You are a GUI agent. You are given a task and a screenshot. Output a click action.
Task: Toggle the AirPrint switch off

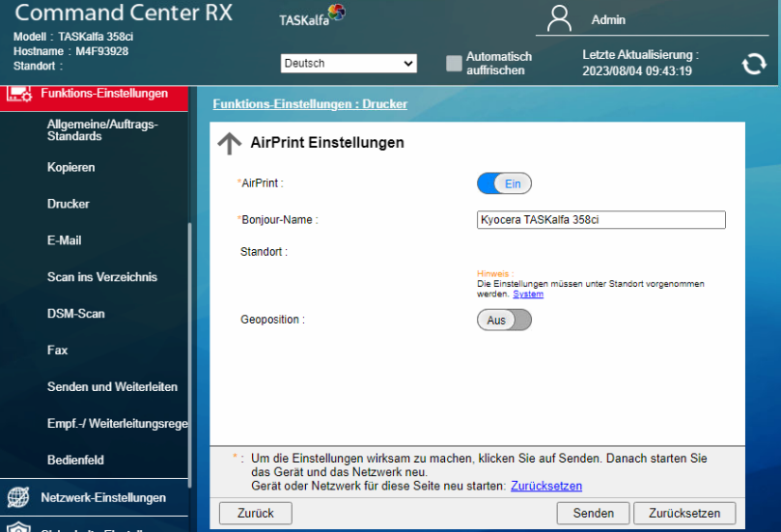point(504,183)
